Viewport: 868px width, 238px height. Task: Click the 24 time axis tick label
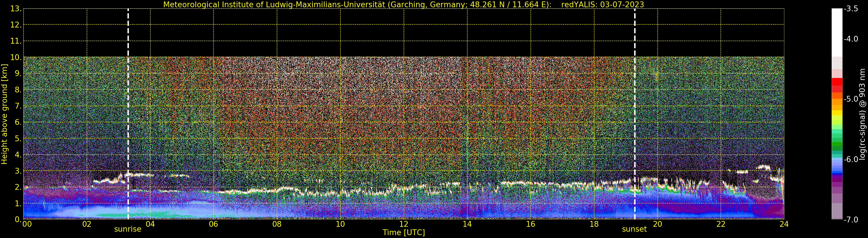click(x=784, y=224)
